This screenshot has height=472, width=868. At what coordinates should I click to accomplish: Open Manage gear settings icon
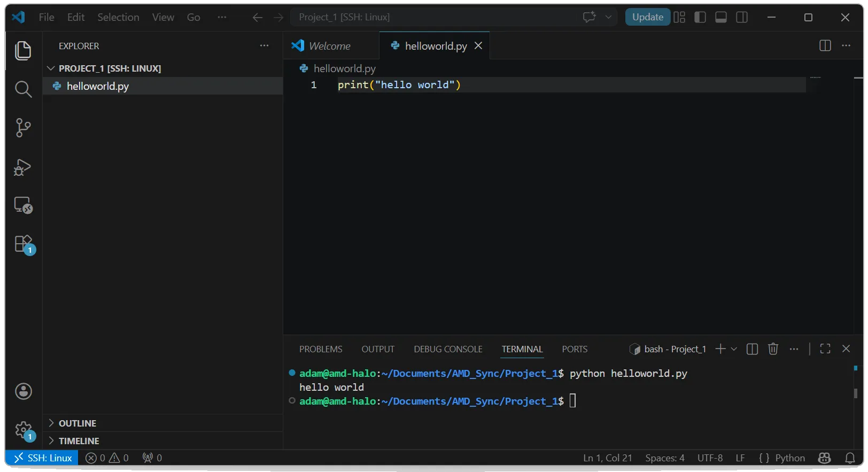pyautogui.click(x=24, y=430)
